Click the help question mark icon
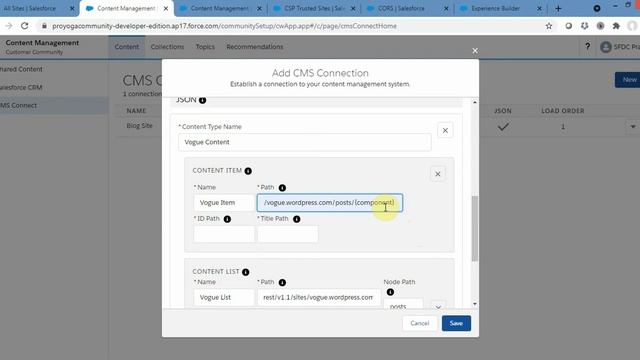The image size is (640, 360). 587,47
